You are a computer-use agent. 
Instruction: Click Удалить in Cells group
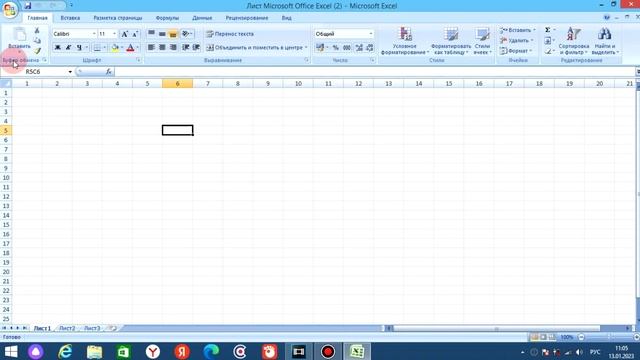pyautogui.click(x=516, y=40)
